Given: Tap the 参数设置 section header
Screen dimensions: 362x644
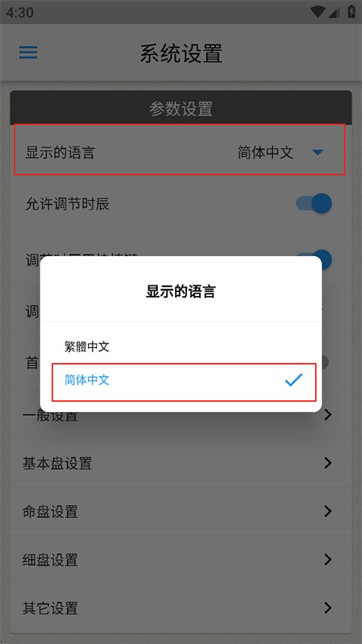Looking at the screenshot, I should pos(181,109).
